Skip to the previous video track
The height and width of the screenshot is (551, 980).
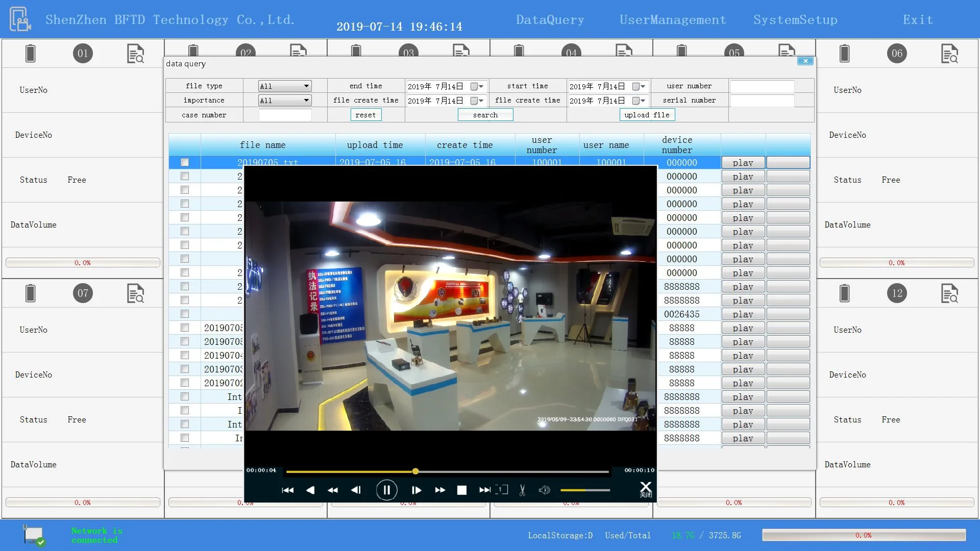[287, 490]
